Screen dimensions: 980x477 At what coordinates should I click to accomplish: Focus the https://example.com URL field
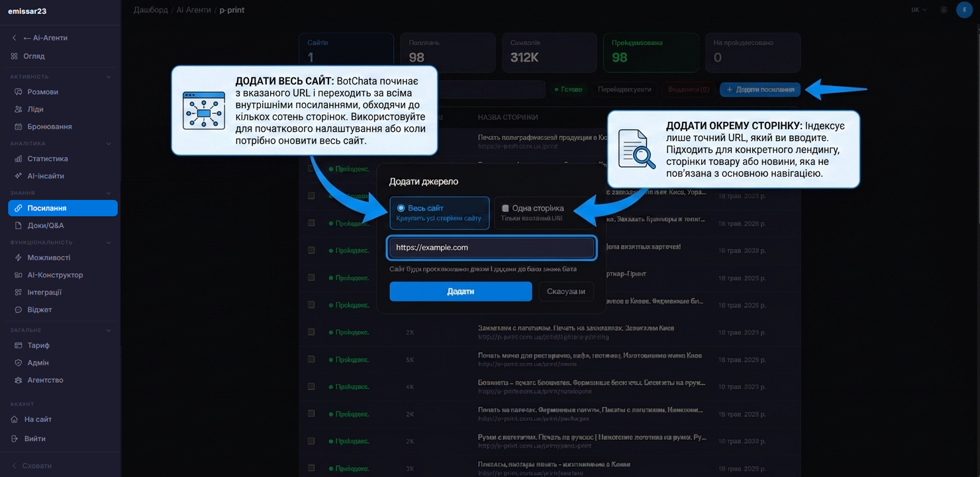[492, 248]
